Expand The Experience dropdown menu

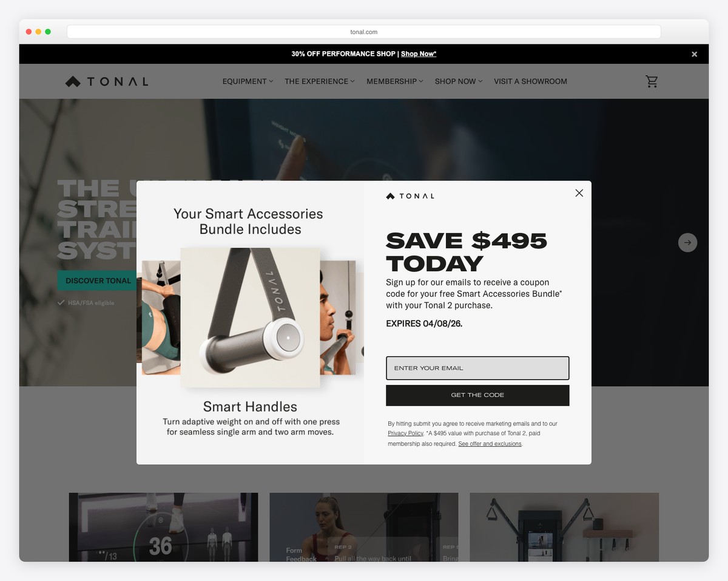pos(320,81)
